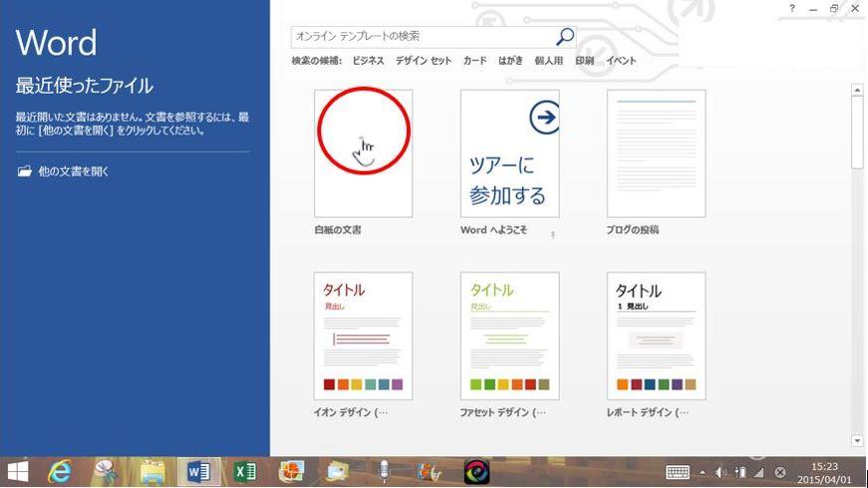Launch Excel from the taskbar
868x488 pixels.
click(x=244, y=472)
